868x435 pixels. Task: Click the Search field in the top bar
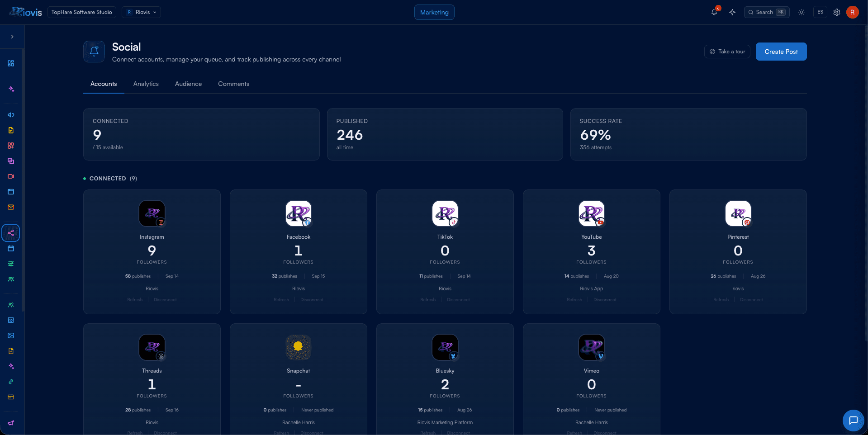[x=767, y=12]
